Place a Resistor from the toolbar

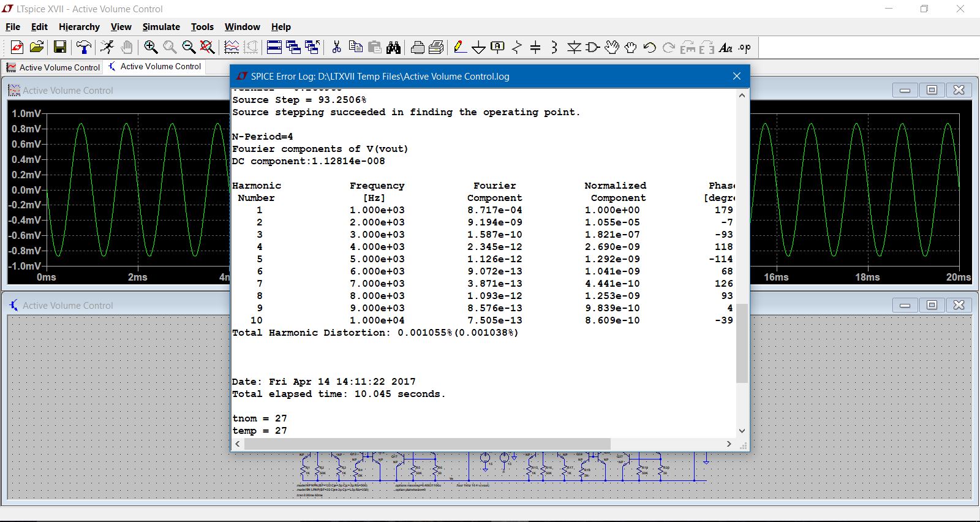point(517,47)
